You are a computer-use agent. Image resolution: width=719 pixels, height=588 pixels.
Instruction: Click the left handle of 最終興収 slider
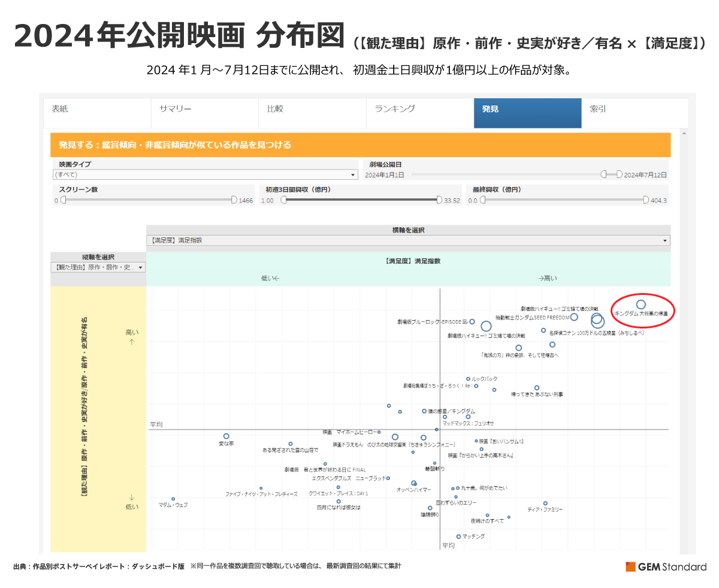point(483,200)
